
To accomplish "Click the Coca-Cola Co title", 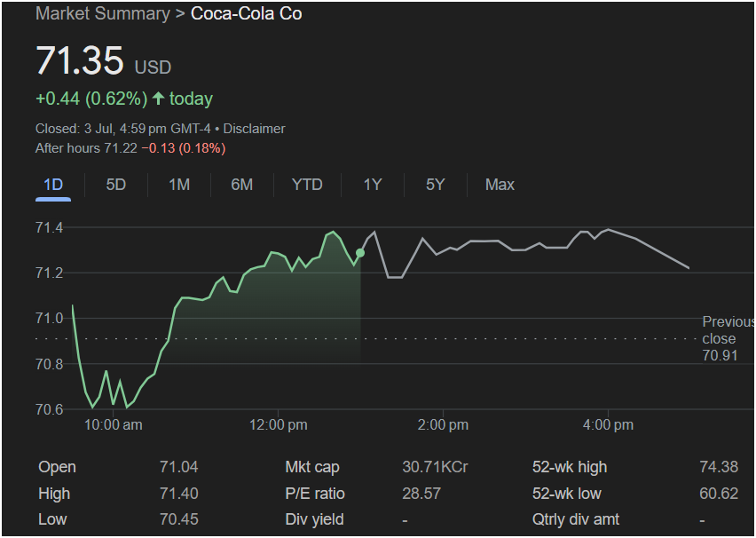I will 247,13.
